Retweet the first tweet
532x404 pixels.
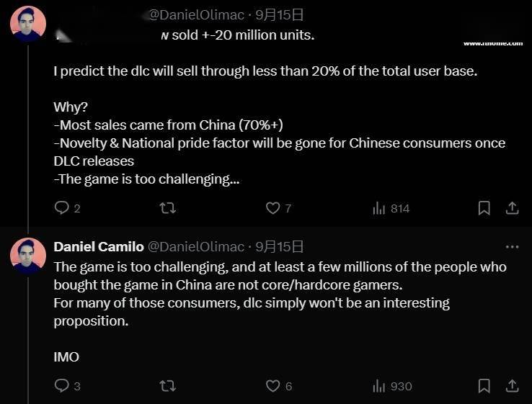click(x=167, y=208)
